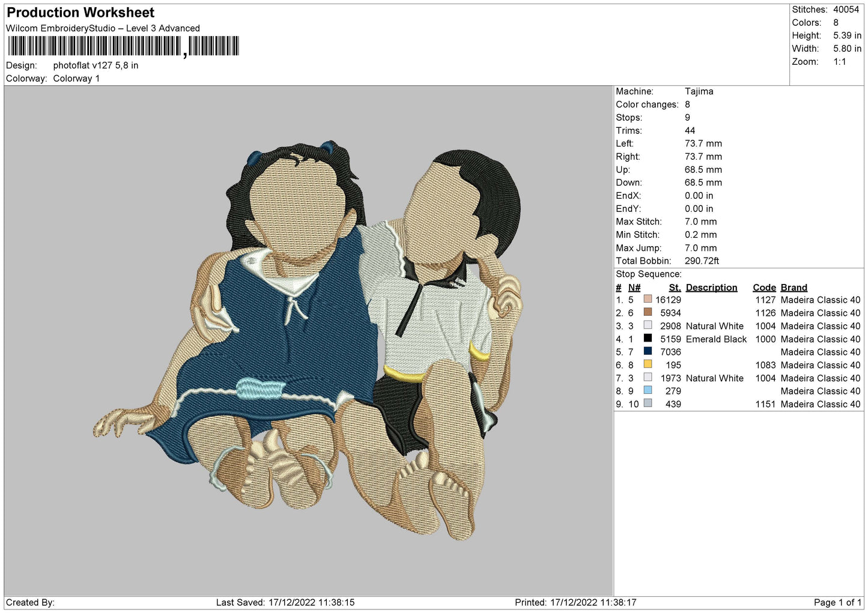The height and width of the screenshot is (613, 868).
Task: Click the 'Production Worksheet' title
Action: point(80,13)
